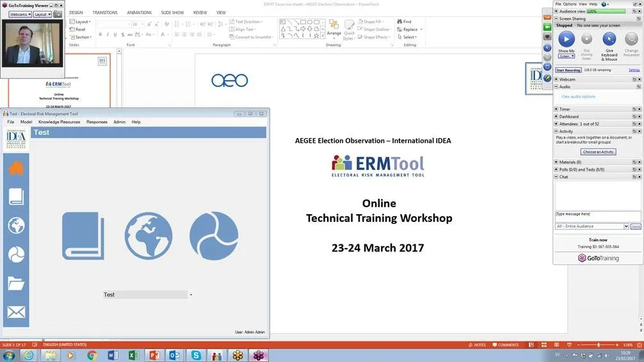Collapse the Chat pane

[556, 177]
